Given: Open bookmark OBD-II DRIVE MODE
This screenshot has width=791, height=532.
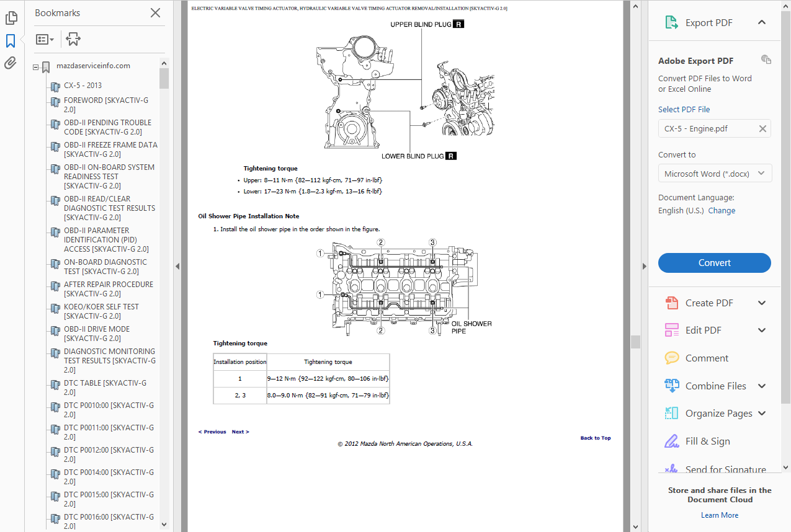Looking at the screenshot, I should tap(97, 334).
